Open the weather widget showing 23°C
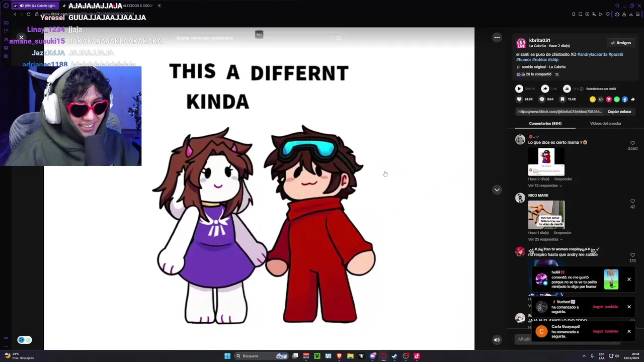 click(x=19, y=356)
